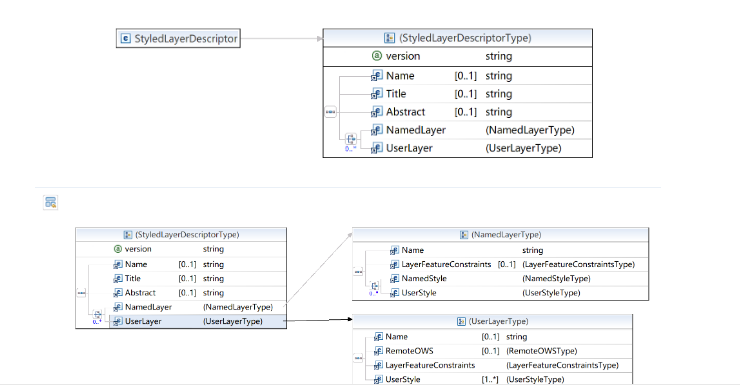Select the upper (StyledLayerDescriptorType) header title
The width and height of the screenshot is (740, 387).
[465, 38]
